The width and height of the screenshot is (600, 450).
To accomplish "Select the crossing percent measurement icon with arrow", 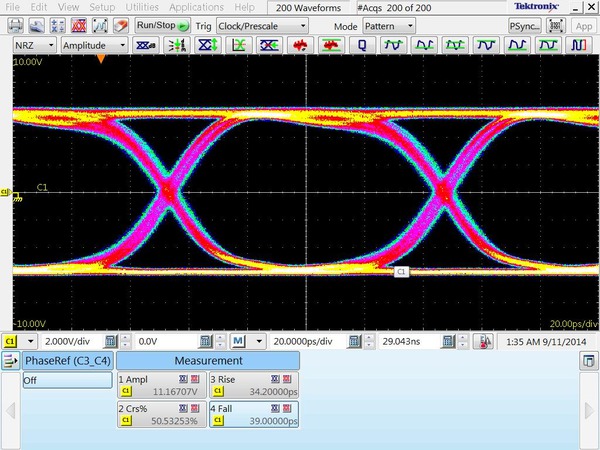I will point(269,45).
